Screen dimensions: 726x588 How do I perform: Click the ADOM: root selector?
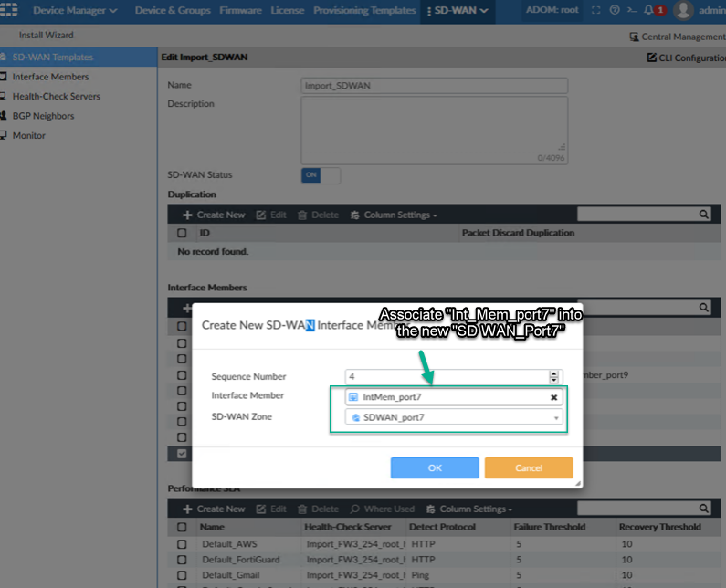coord(552,10)
